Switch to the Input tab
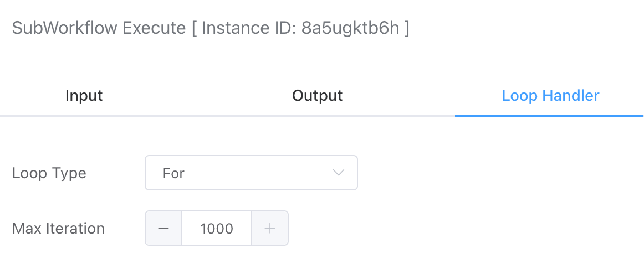Viewport: 644px width, 279px height. point(84,96)
